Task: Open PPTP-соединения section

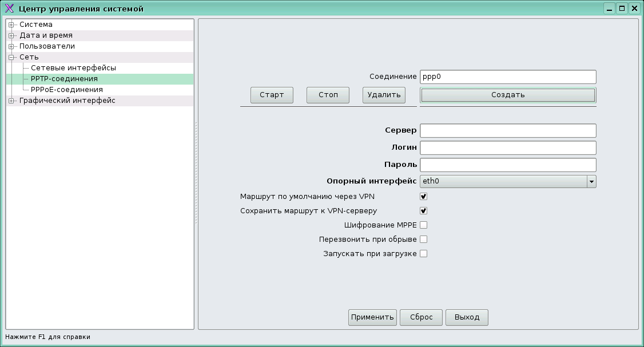Action: click(64, 79)
